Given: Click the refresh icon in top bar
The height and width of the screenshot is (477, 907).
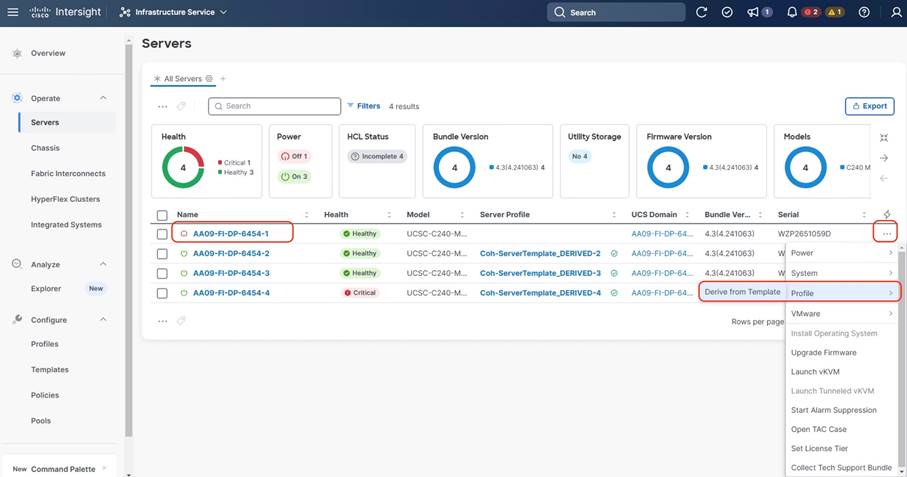Looking at the screenshot, I should 701,12.
